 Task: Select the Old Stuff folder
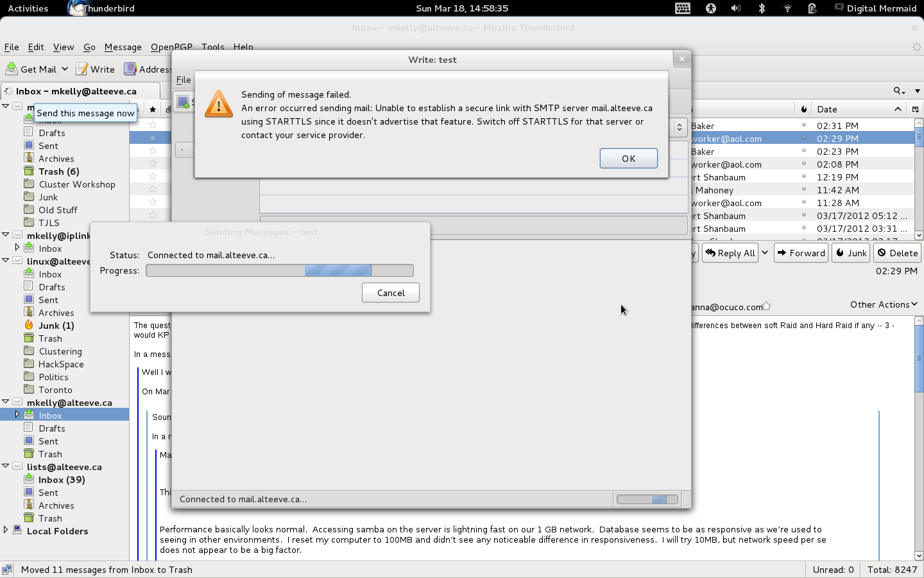(x=58, y=210)
